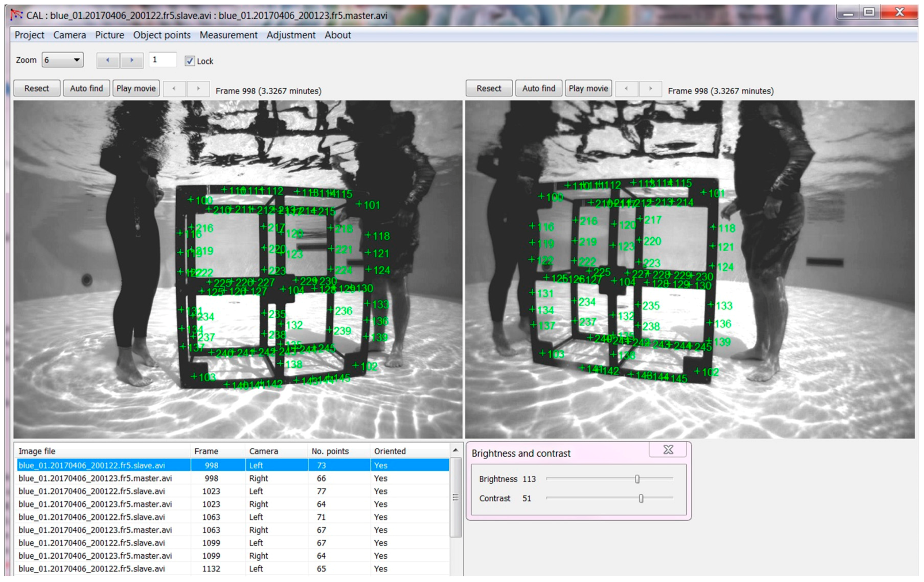Go to previous frame in left view
Viewport: 924px width, 582px height.
click(x=174, y=89)
